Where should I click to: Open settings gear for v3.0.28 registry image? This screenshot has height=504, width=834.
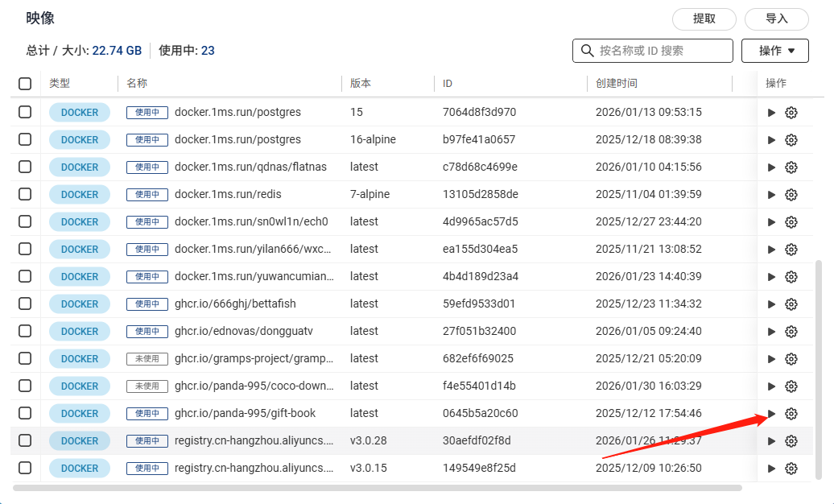pos(791,441)
